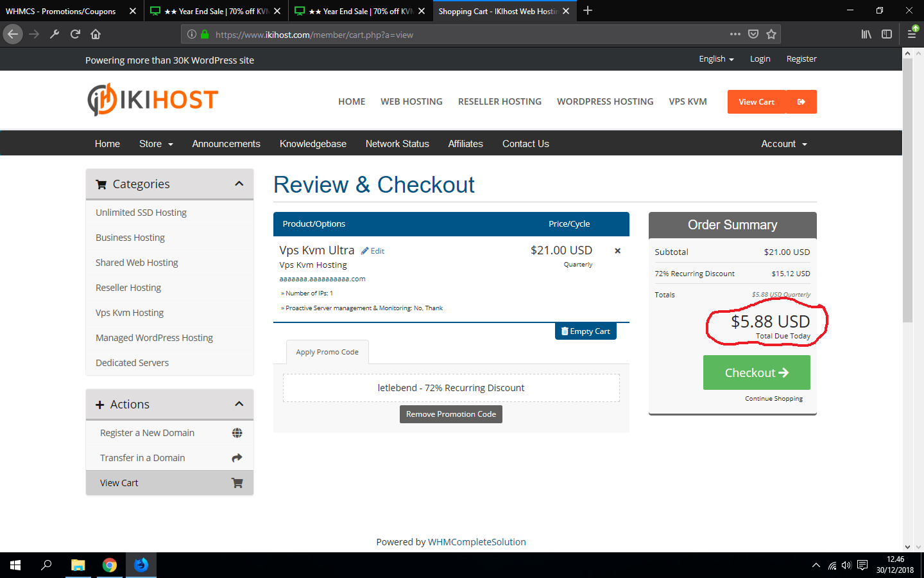Close the WHMCS Promotions/Coupons tab

pyautogui.click(x=133, y=11)
